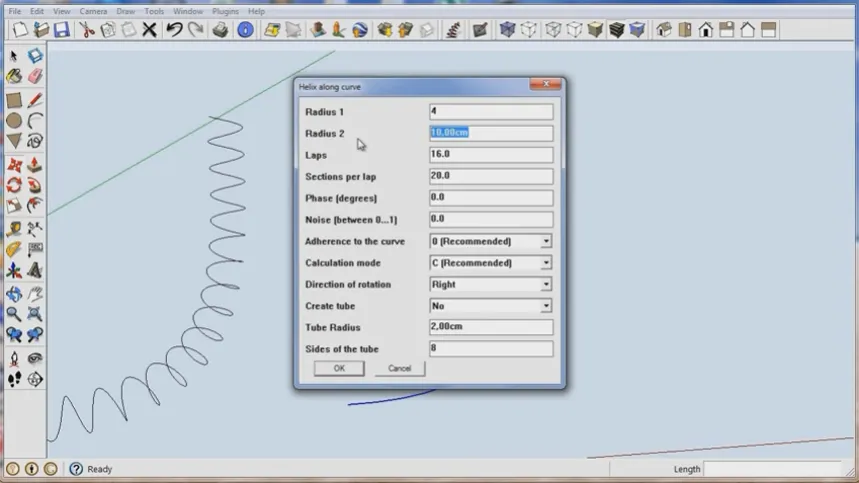
Task: Open the View menu
Action: click(x=61, y=11)
